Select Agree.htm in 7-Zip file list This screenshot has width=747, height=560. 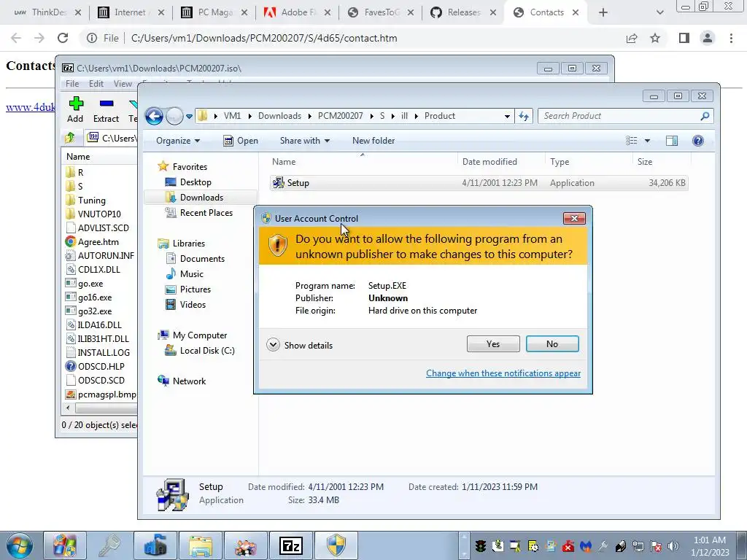(x=92, y=242)
